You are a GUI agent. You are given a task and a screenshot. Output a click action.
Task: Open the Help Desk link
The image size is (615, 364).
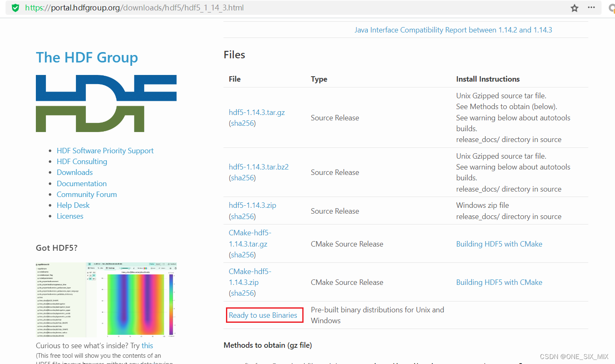(73, 205)
